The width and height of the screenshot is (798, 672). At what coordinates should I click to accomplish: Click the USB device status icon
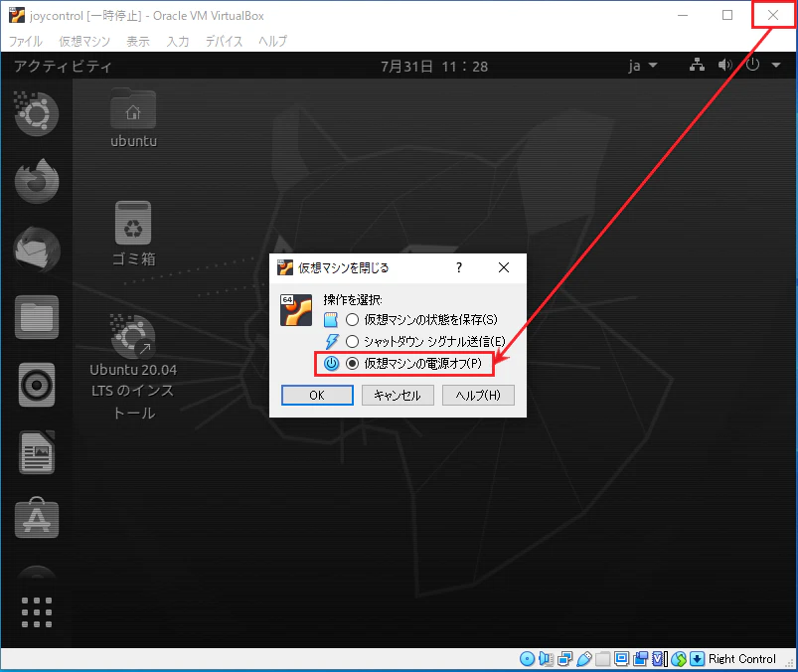click(x=584, y=659)
